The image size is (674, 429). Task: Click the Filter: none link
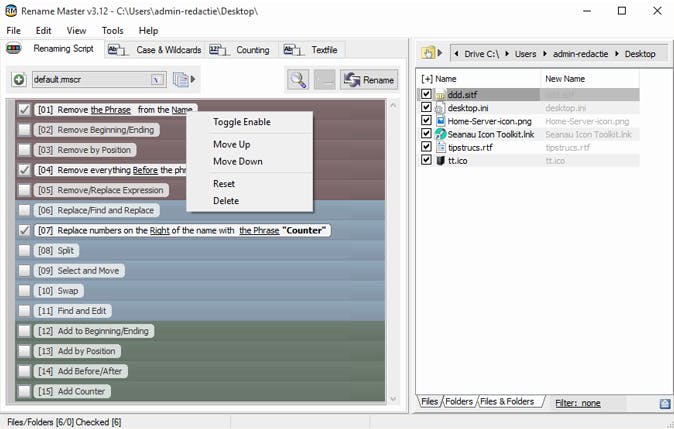[578, 403]
